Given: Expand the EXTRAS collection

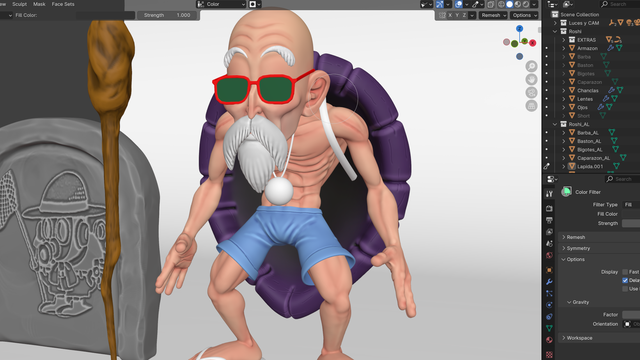Looking at the screenshot, I should pyautogui.click(x=564, y=40).
